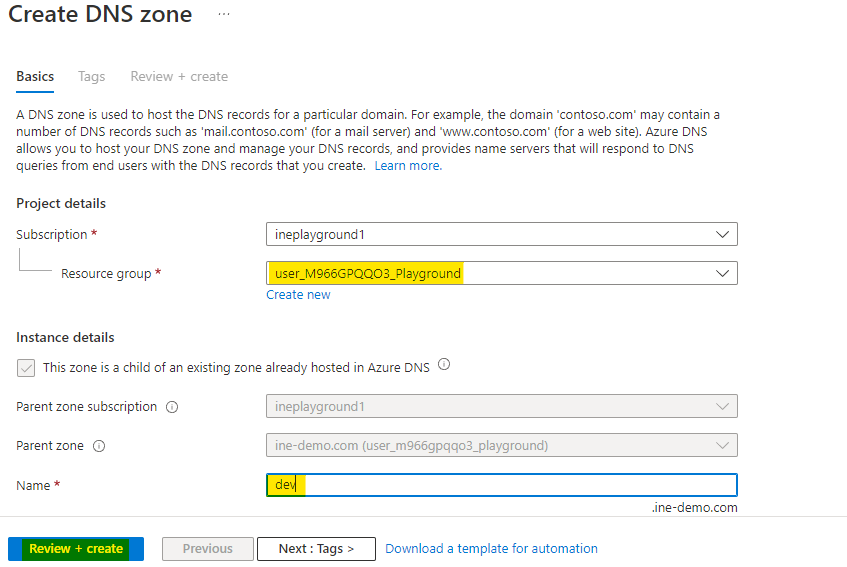847x567 pixels.
Task: Click the Next : Tags > button
Action: 316,549
